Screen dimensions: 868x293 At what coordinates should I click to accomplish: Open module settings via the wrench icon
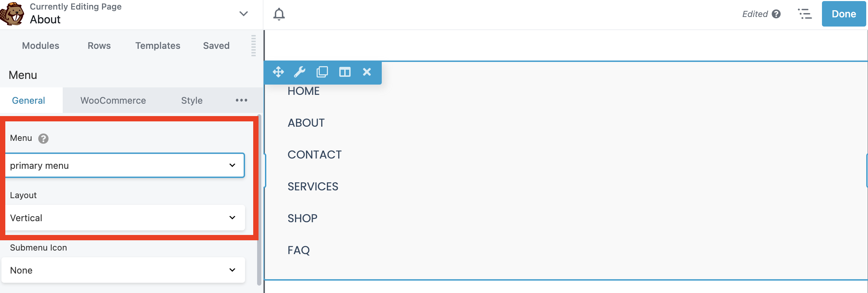tap(300, 72)
